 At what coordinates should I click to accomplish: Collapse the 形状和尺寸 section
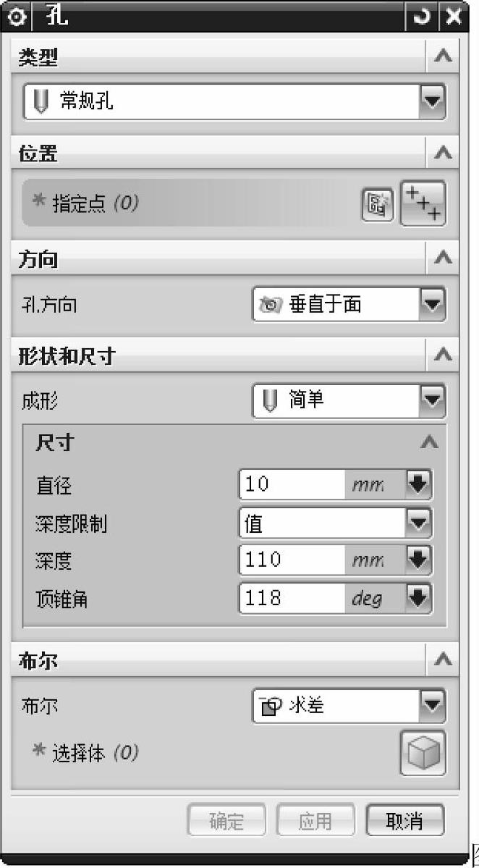pyautogui.click(x=443, y=355)
